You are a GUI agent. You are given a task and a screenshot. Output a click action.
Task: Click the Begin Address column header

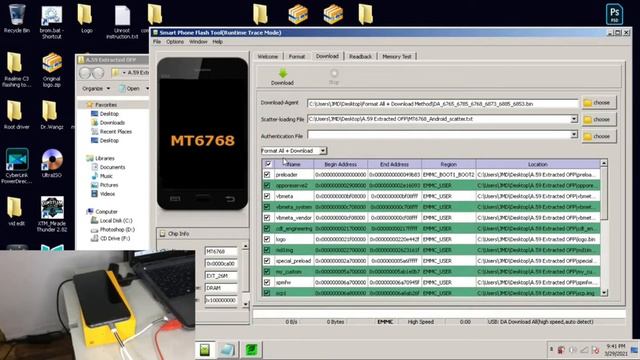340,164
